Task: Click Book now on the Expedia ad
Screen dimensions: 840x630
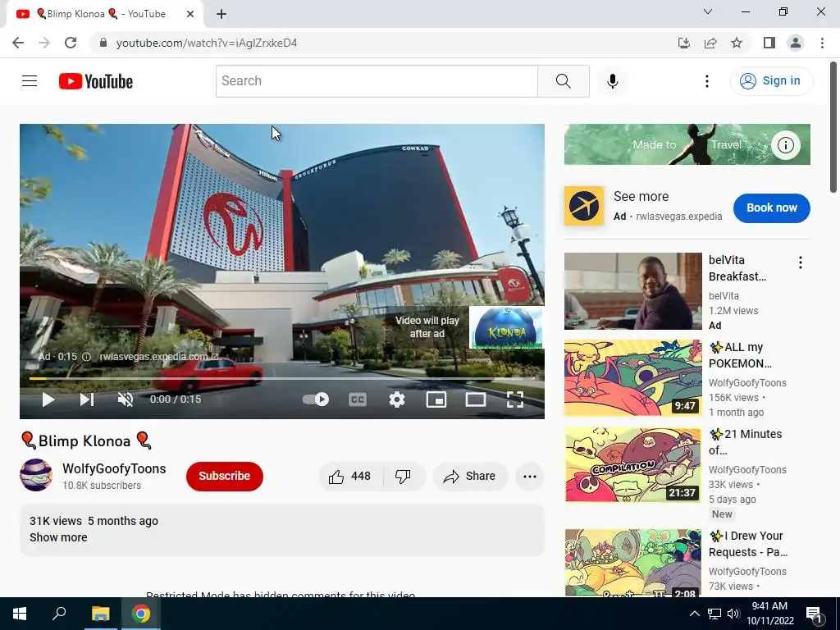Action: tap(771, 208)
